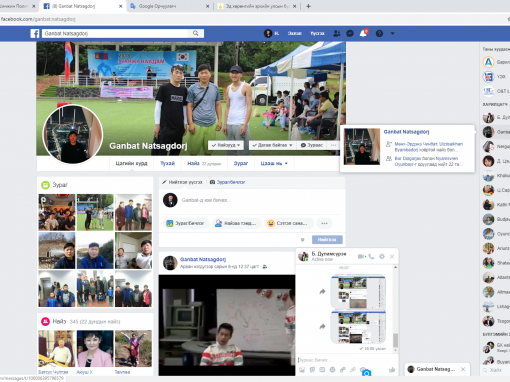Viewport: 510px width, 382px height.
Task: Open the notifications bell icon
Action: point(363,33)
